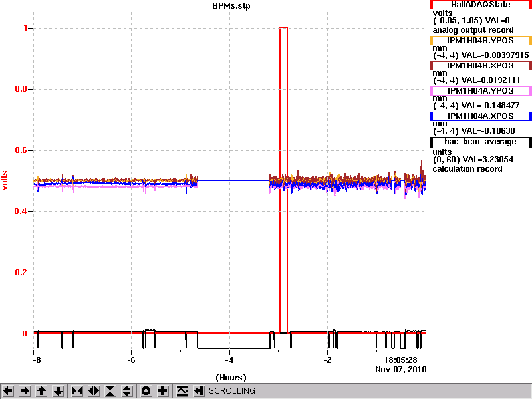532x399 pixels.
Task: Click the VAL=-0.148477 readout
Action: [x=491, y=106]
